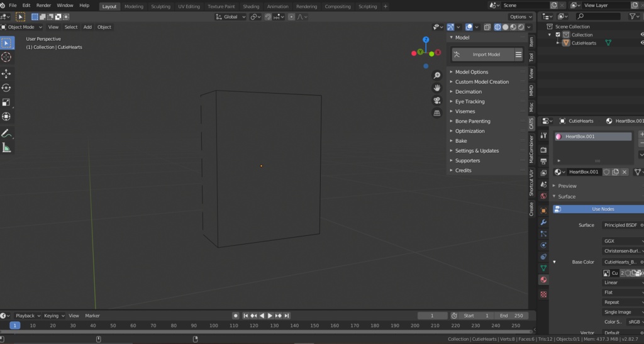Image resolution: width=644 pixels, height=344 pixels.
Task: Toggle fake user shield for HeartBox.001
Action: click(606, 172)
